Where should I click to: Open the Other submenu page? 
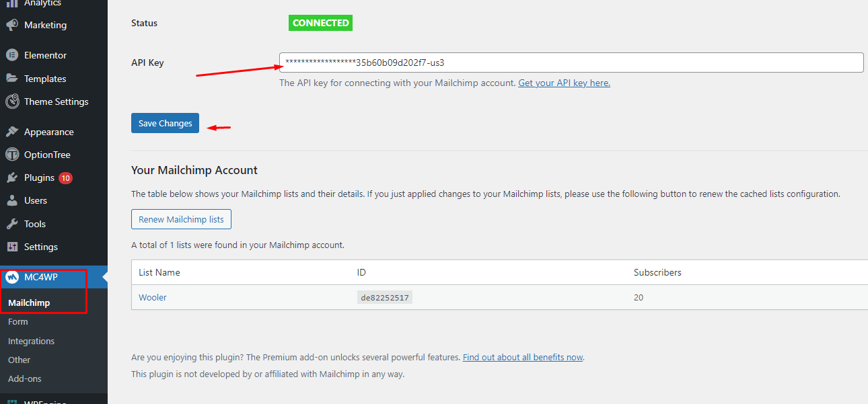pos(20,360)
